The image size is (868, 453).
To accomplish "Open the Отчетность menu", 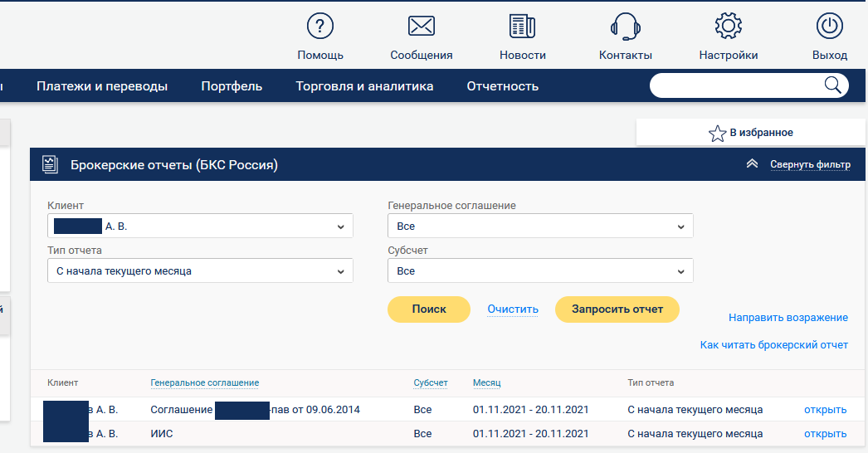I will pyautogui.click(x=502, y=86).
